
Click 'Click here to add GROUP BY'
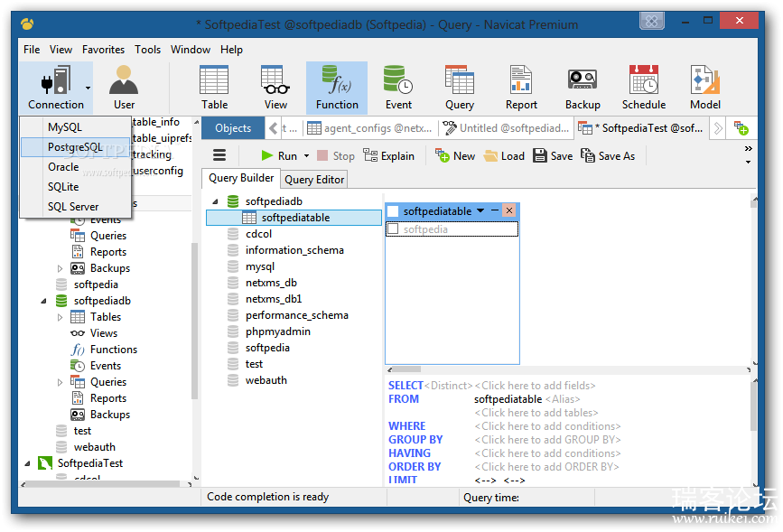(x=547, y=440)
